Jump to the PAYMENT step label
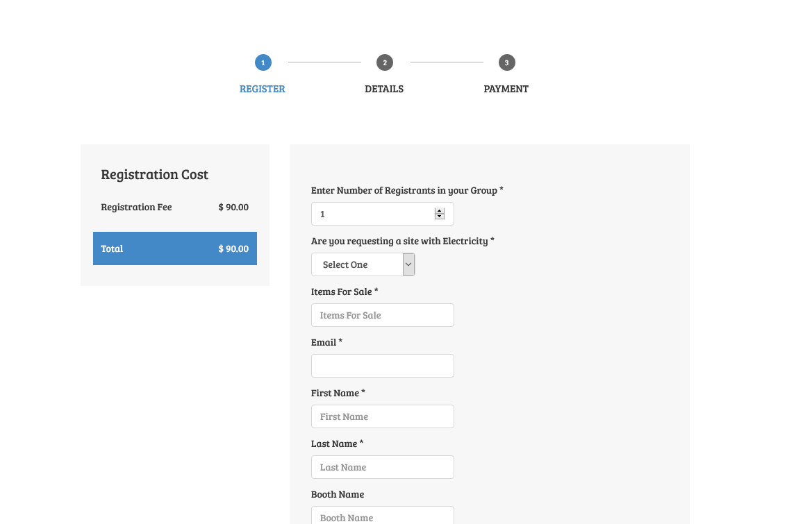Image resolution: width=812 pixels, height=524 pixels. point(506,89)
